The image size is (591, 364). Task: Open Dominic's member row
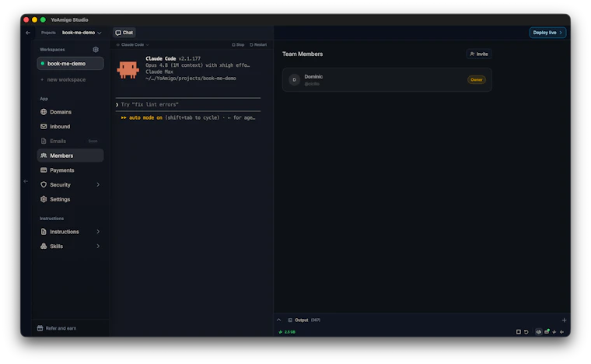pyautogui.click(x=386, y=80)
